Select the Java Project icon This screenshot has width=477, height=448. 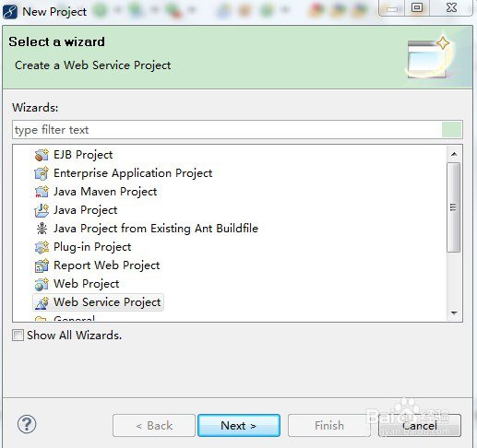click(x=42, y=210)
